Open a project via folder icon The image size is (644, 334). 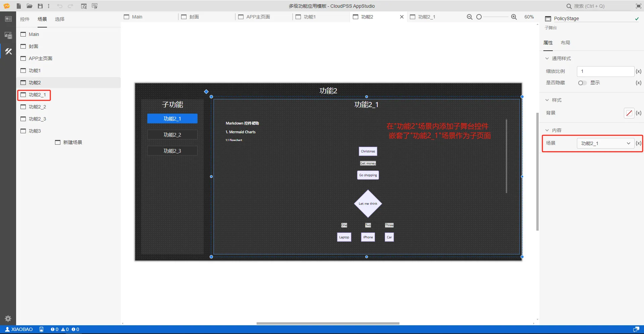coord(30,6)
